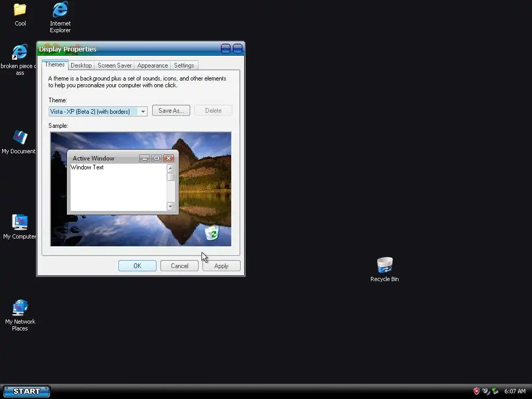Select the 'broken piece' shortcut icon
This screenshot has width=532, height=399.
(19, 59)
